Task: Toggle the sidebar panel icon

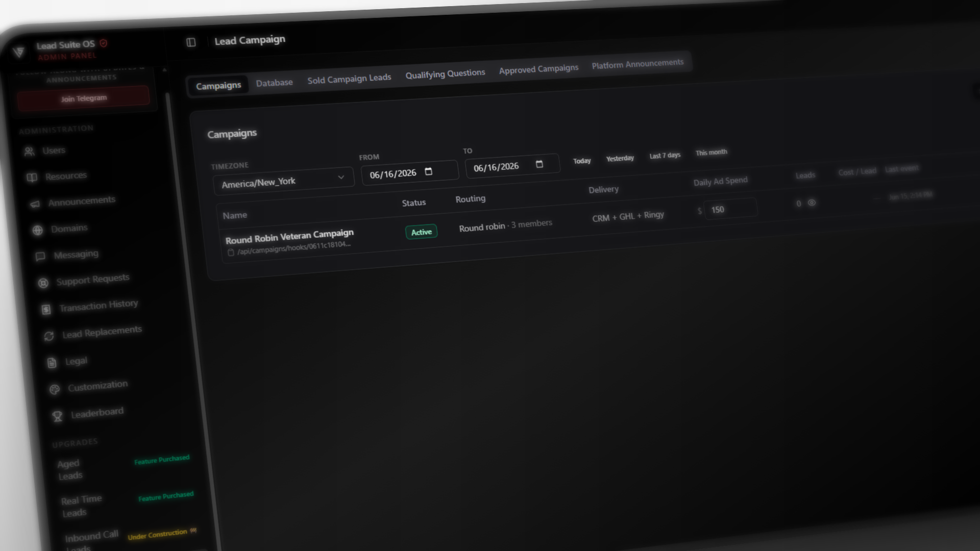Action: [191, 42]
